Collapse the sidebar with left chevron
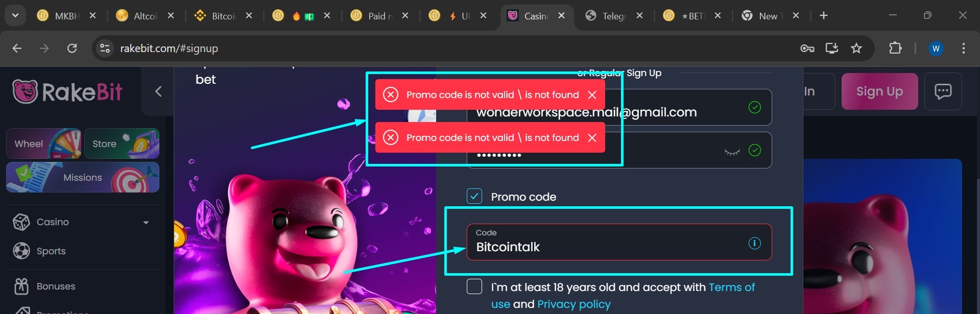The height and width of the screenshot is (314, 980). click(x=158, y=91)
